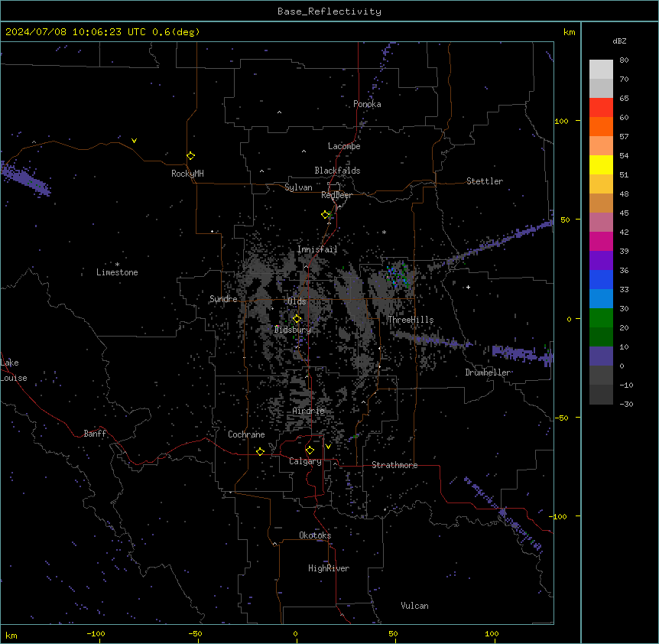Click the asterisk marker east of Innisfail
The width and height of the screenshot is (659, 644).
(384, 232)
